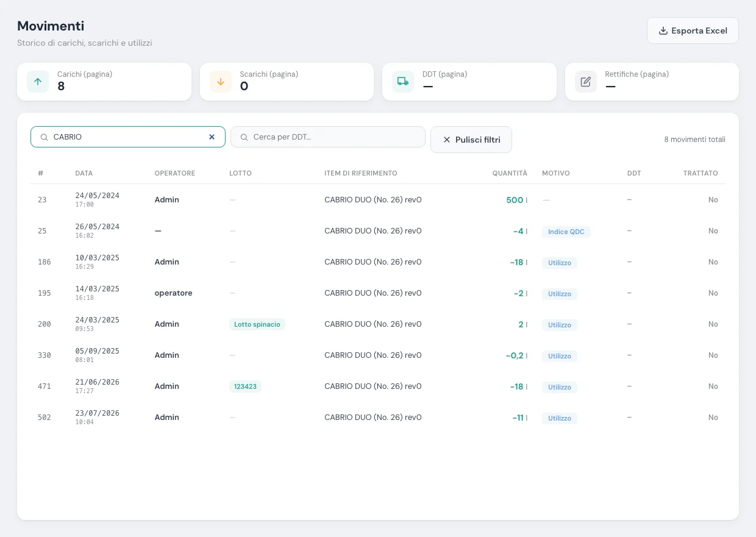The image size is (756, 537).
Task: Click the Carichi green up-arrow icon
Action: click(38, 82)
